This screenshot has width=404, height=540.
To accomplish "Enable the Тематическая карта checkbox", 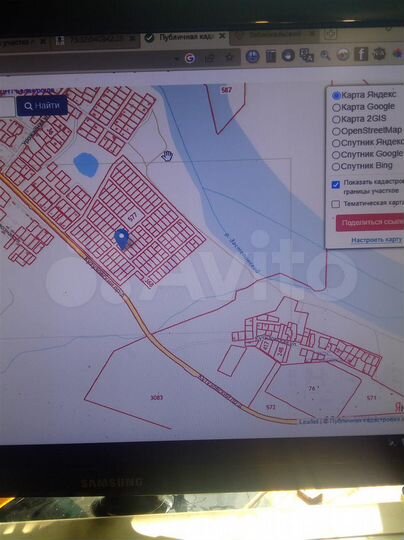I will (336, 204).
